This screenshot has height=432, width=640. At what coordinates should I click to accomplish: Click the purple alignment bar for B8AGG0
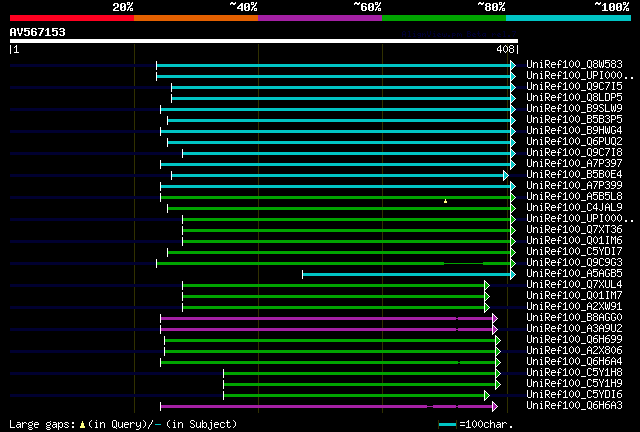click(327, 318)
